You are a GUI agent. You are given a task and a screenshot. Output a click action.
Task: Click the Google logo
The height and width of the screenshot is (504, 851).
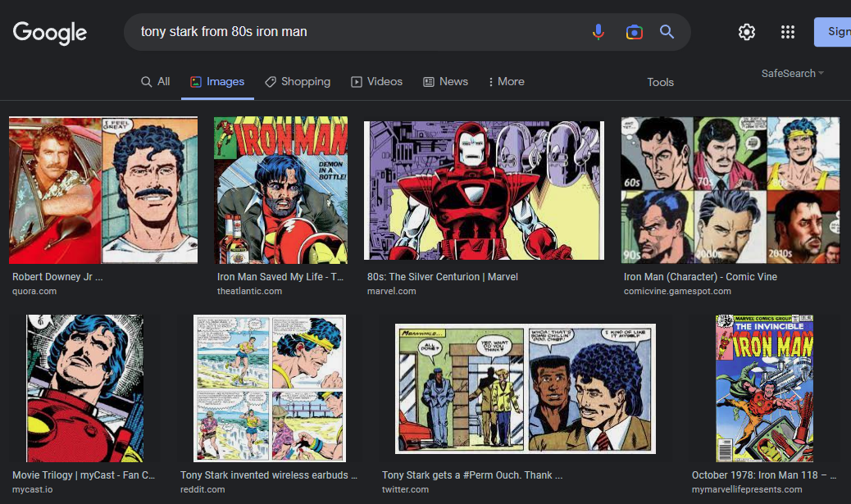click(49, 33)
